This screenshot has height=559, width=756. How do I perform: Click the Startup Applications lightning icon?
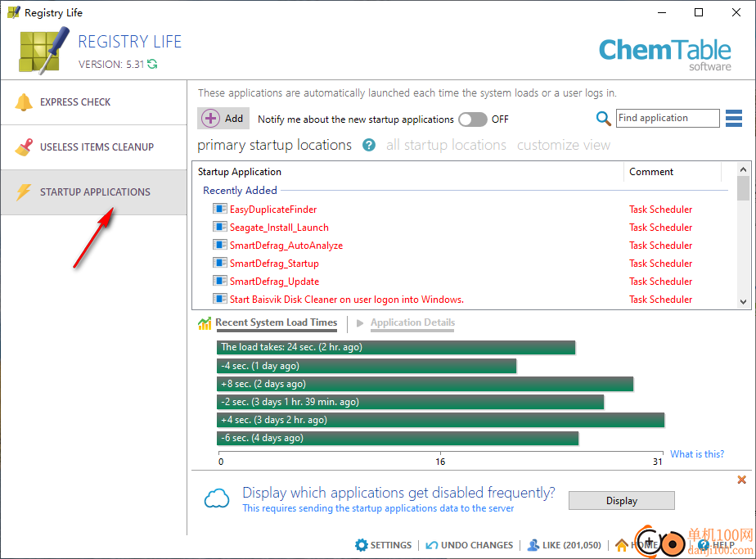coord(24,192)
